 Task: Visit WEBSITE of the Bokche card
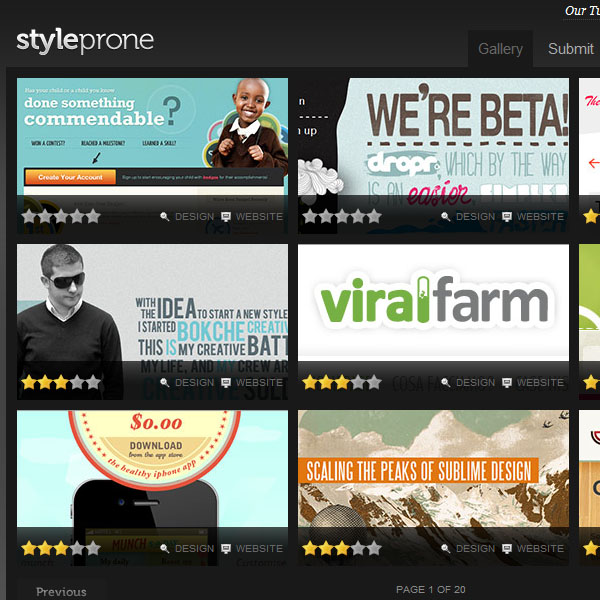pos(259,382)
